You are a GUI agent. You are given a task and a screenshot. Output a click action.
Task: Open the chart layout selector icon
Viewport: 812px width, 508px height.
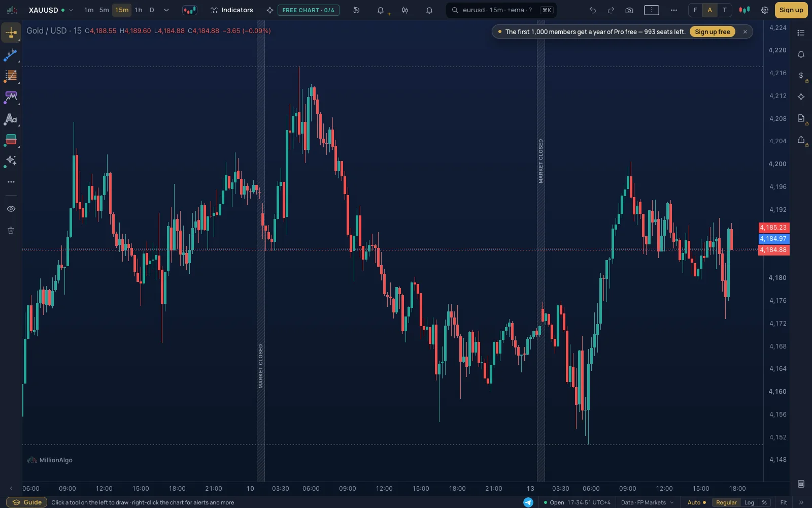point(652,10)
